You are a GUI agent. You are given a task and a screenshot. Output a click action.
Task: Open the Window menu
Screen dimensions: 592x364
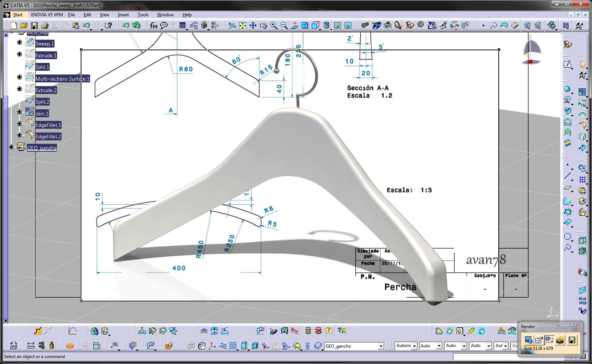pos(165,15)
